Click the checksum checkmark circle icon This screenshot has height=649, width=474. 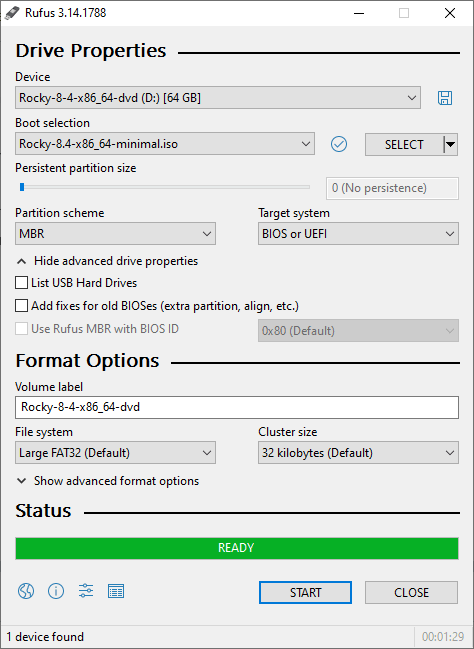tap(339, 144)
